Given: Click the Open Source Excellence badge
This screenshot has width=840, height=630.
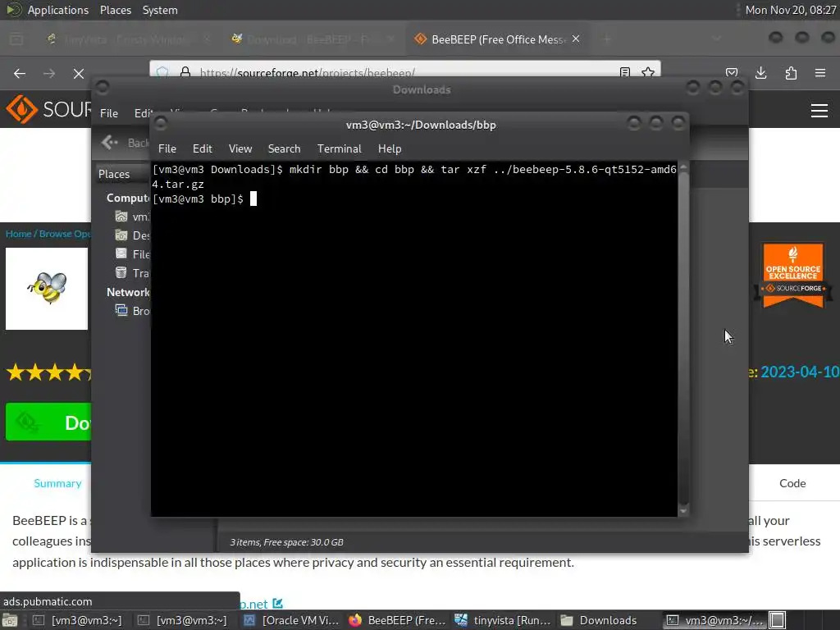Looking at the screenshot, I should pos(793,276).
